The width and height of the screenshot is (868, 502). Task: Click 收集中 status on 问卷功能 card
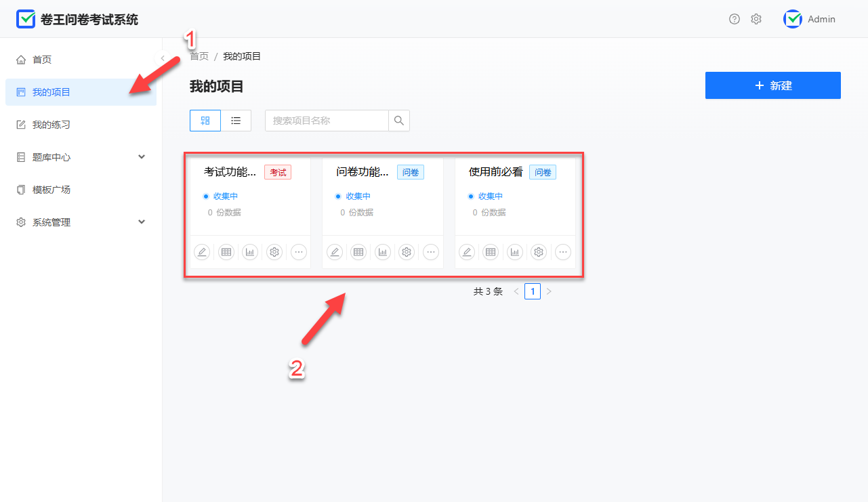pos(353,196)
